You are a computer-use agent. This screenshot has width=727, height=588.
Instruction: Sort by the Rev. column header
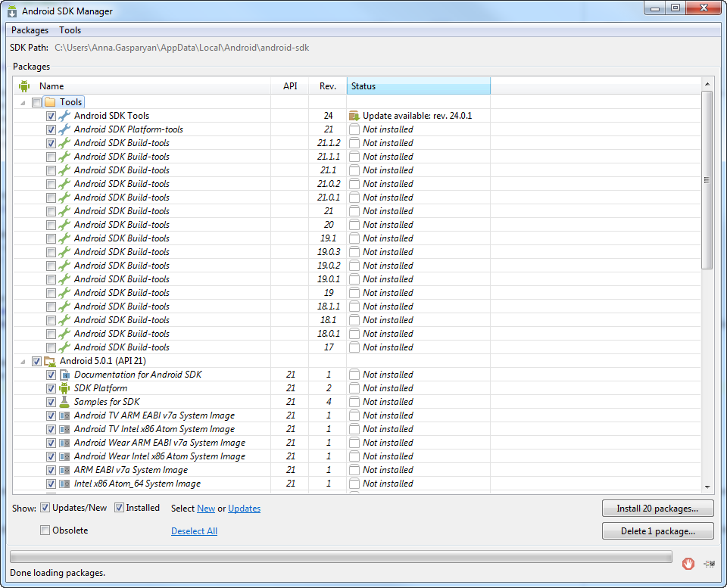[327, 86]
